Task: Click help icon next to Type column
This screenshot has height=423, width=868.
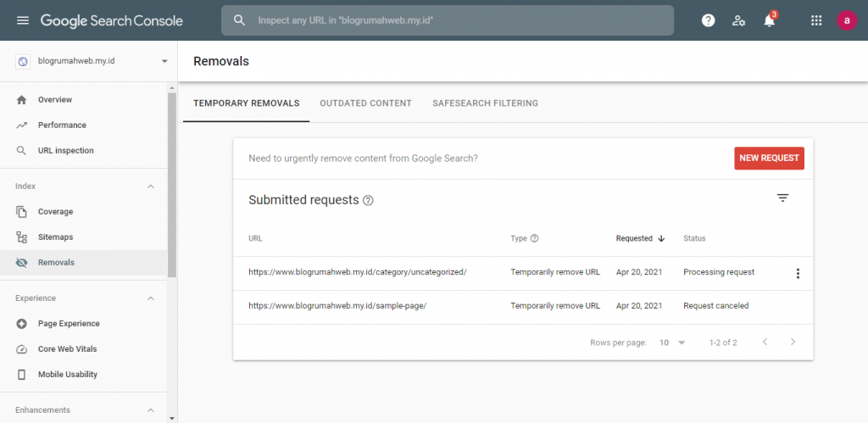Action: (534, 238)
